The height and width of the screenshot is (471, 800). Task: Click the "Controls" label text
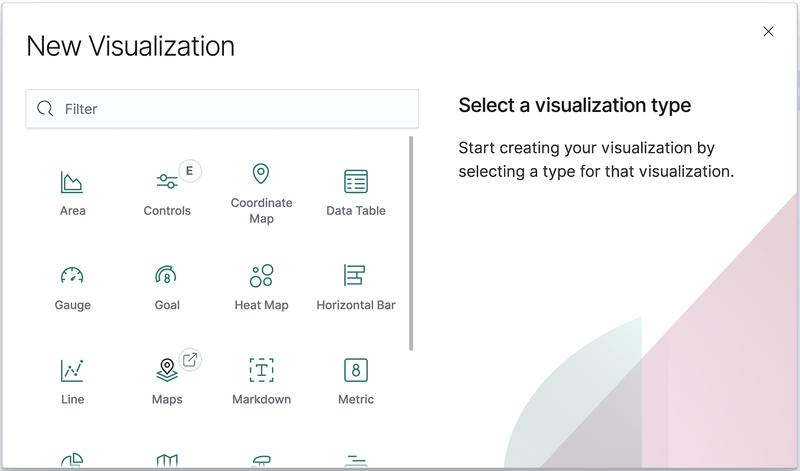click(x=167, y=211)
